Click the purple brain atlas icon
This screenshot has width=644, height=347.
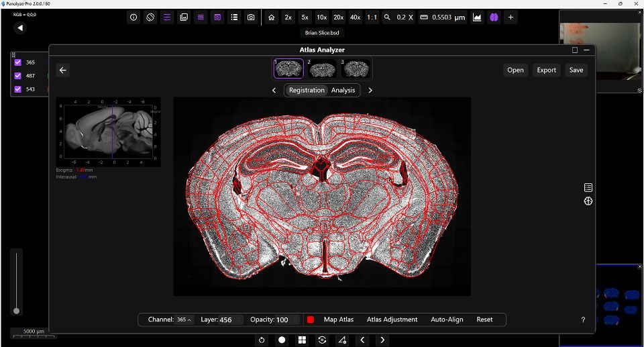(x=494, y=17)
